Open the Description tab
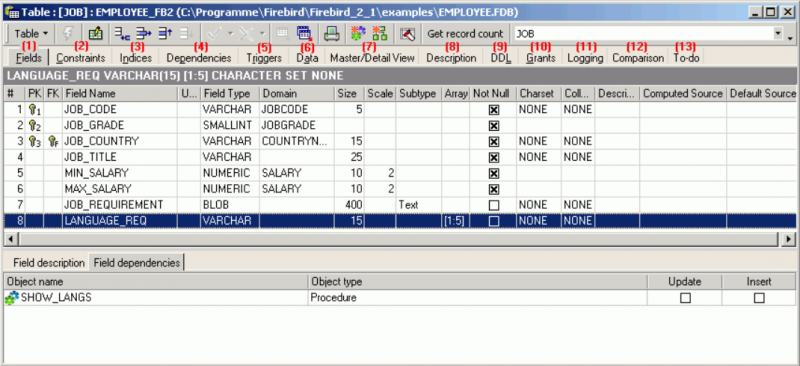Viewport: 800px width, 366px height. coord(452,58)
